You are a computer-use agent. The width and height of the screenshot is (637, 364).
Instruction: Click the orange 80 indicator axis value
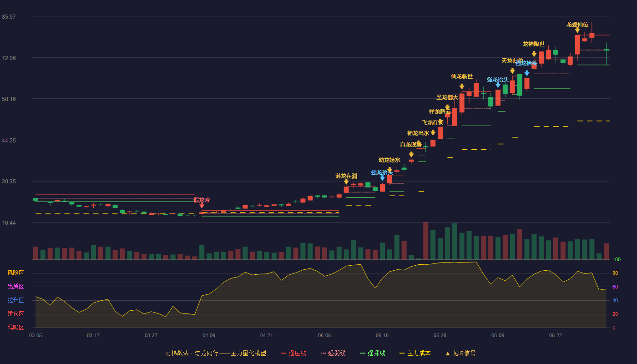[x=615, y=273]
